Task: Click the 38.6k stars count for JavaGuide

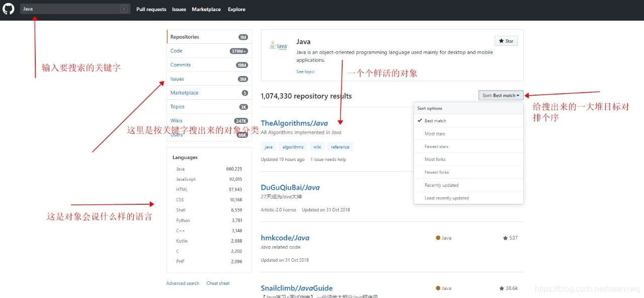Action: pyautogui.click(x=509, y=288)
